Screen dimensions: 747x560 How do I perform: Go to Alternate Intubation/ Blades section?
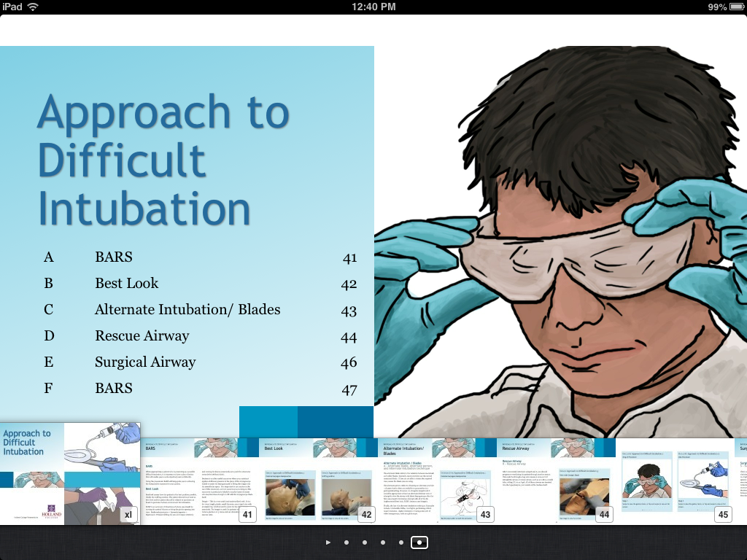[200, 309]
